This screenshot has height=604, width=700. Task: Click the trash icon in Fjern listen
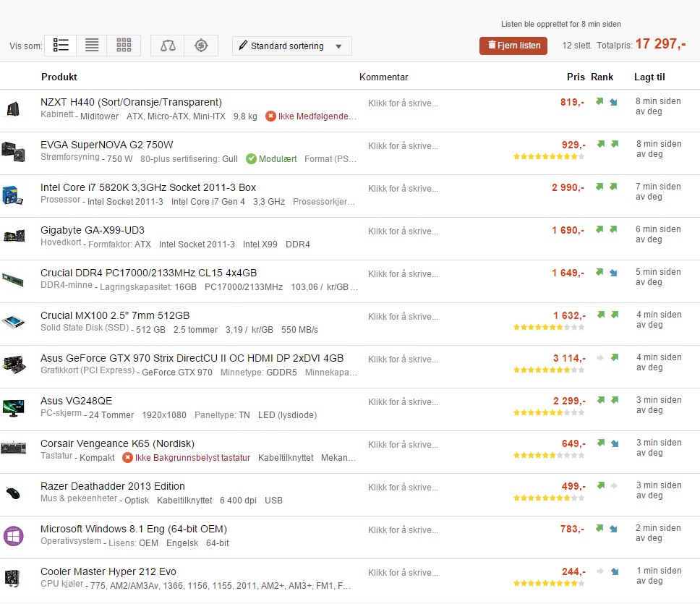pos(492,45)
